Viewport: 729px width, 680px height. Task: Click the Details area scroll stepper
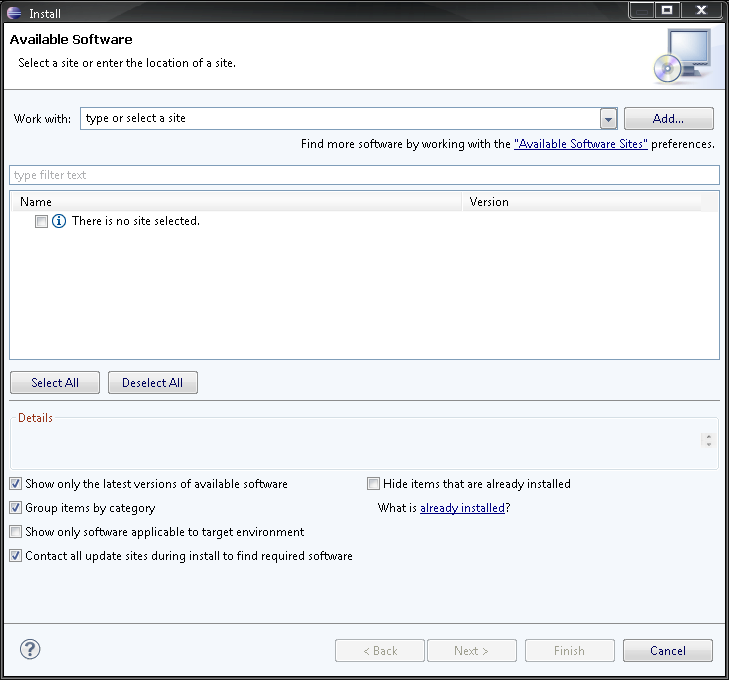pyautogui.click(x=709, y=440)
